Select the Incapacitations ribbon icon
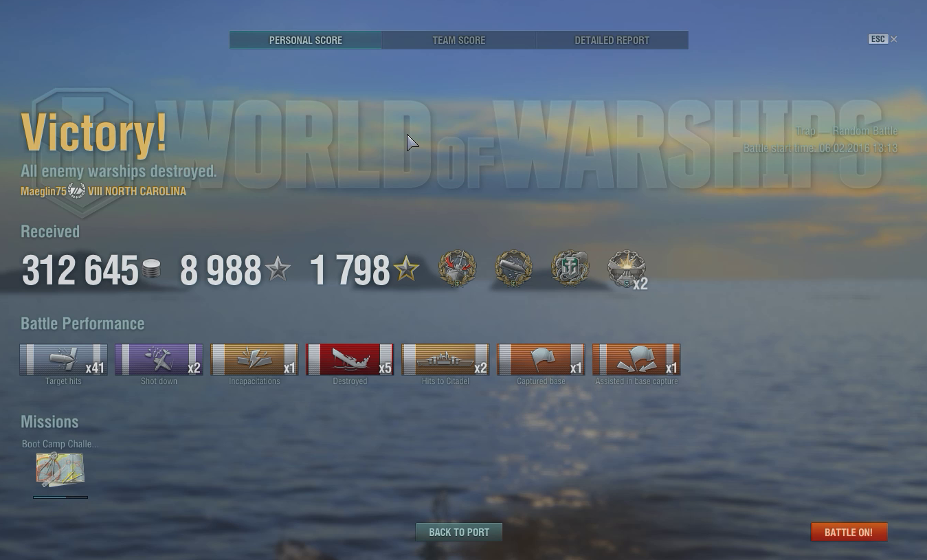This screenshot has height=560, width=927. point(254,360)
